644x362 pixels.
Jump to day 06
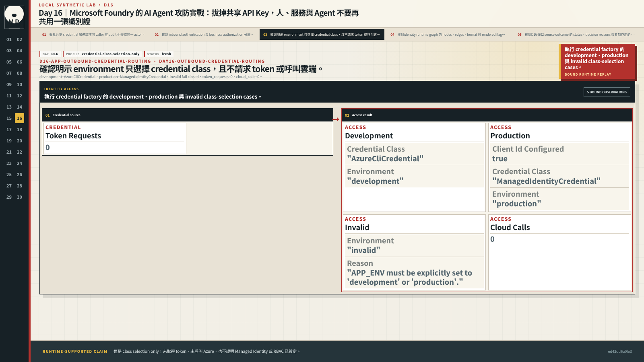[x=19, y=62]
